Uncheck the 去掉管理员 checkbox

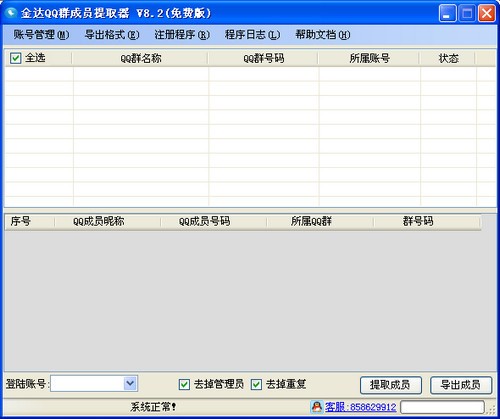(184, 384)
